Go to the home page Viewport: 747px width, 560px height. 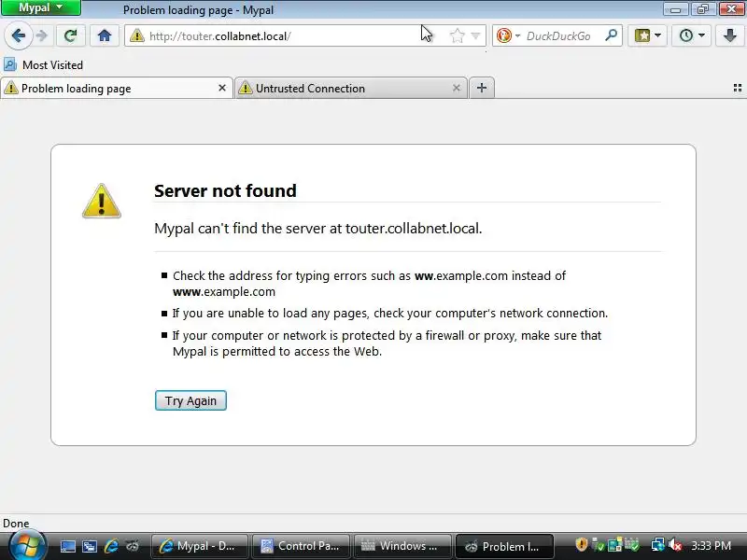(x=105, y=35)
